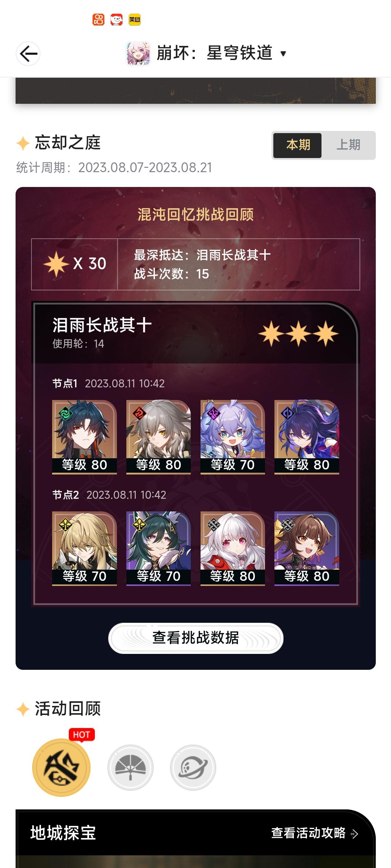Select the gold HOT event icon
The image size is (391, 868).
coord(62,767)
